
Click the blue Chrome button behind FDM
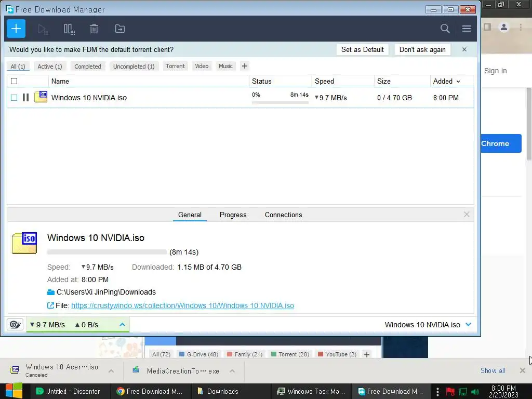click(501, 143)
